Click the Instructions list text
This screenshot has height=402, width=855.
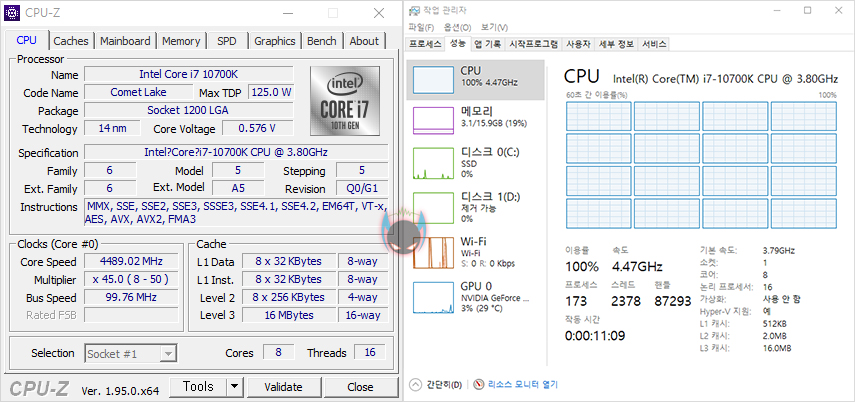point(236,213)
